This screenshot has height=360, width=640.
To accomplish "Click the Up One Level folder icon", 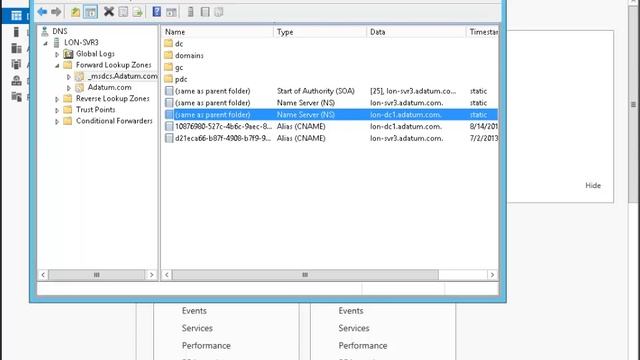I will point(76,12).
